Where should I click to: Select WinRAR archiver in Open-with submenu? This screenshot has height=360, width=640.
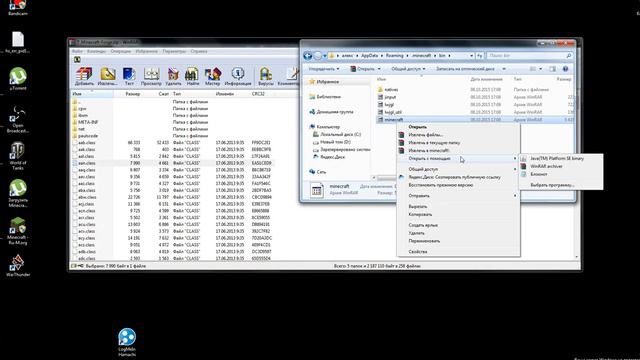(561, 166)
